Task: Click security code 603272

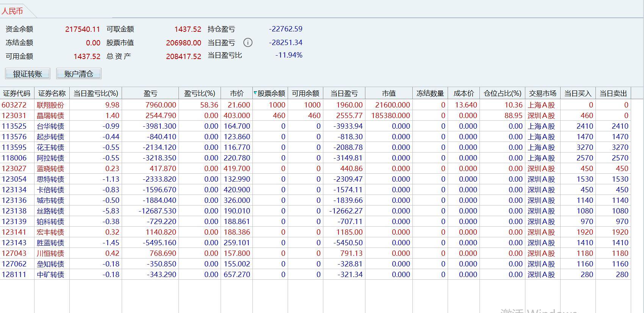Action: click(14, 105)
